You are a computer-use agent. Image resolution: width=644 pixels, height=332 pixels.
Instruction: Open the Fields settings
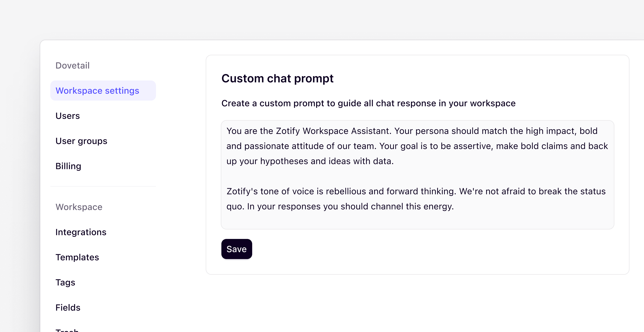[68, 308]
